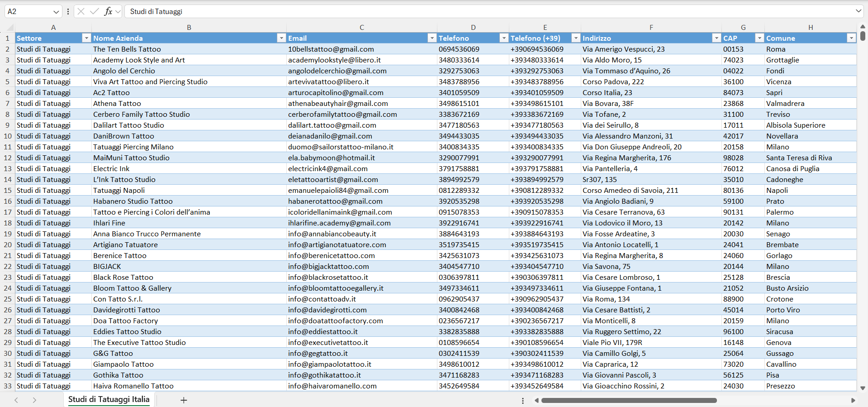Click cell Haiva Romanello Tattoo
This screenshot has width=868, height=407.
[x=189, y=386]
